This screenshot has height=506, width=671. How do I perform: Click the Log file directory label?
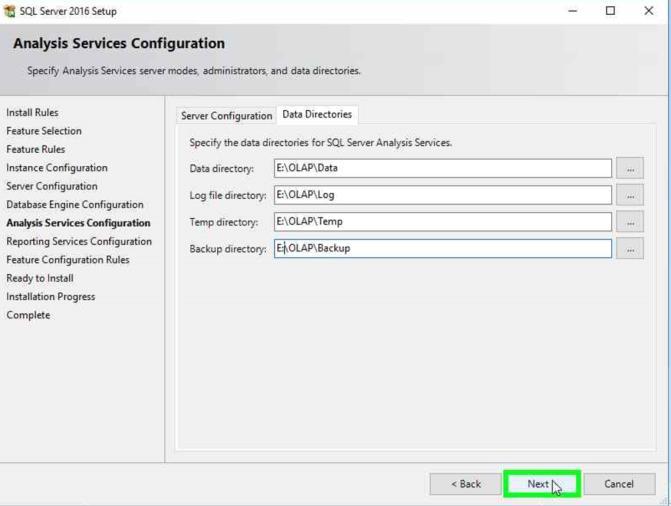228,196
